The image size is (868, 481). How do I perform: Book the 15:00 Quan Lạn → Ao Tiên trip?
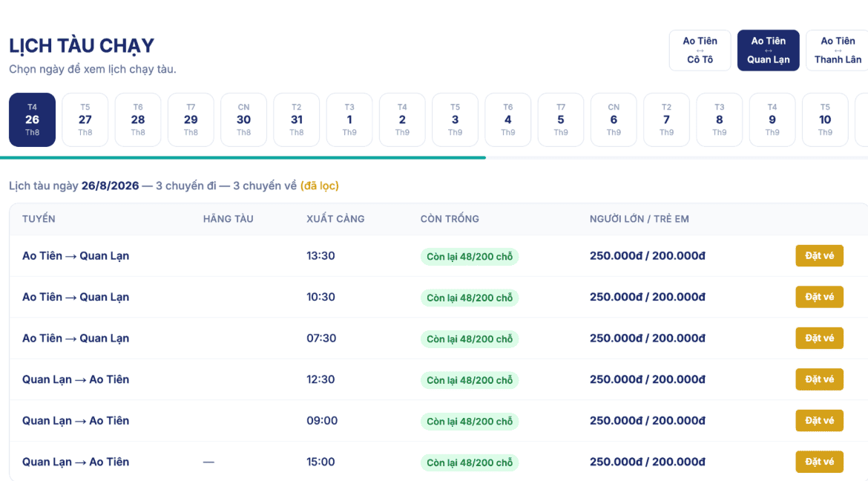click(819, 462)
